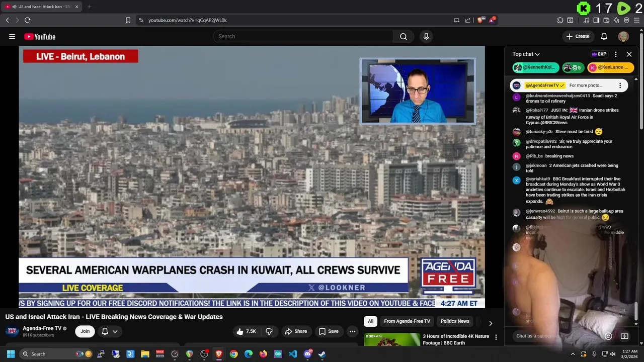
Task: Select the Politics News chip
Action: (x=455, y=321)
